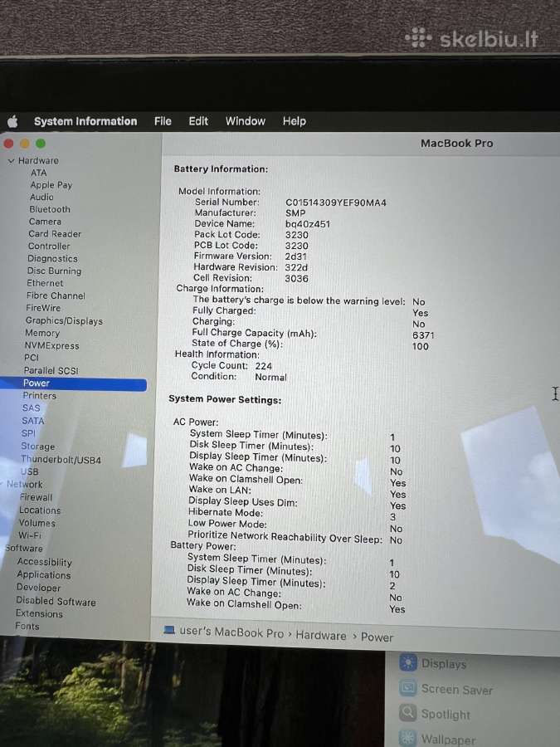Select SATA in the sidebar
Image resolution: width=560 pixels, height=747 pixels.
(33, 421)
